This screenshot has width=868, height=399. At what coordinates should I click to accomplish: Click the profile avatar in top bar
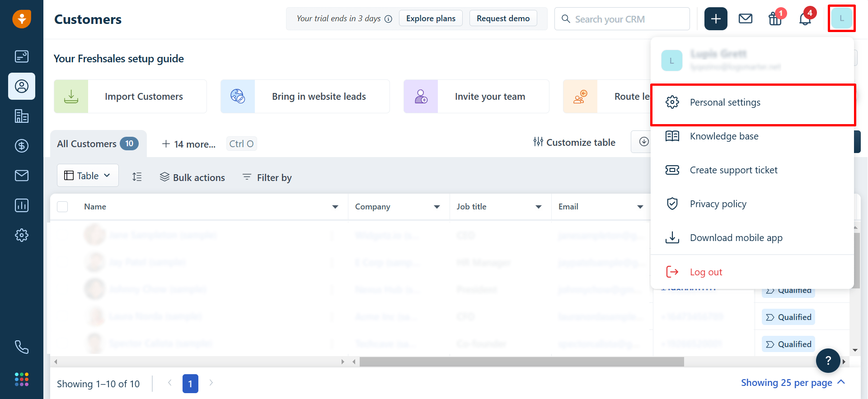click(842, 19)
